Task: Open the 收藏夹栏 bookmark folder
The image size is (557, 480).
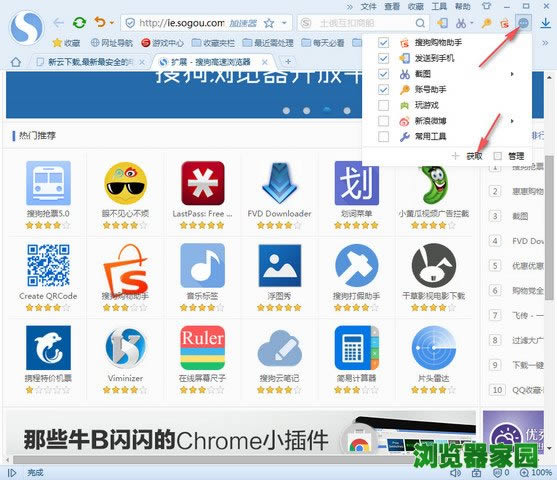Action: click(213, 43)
